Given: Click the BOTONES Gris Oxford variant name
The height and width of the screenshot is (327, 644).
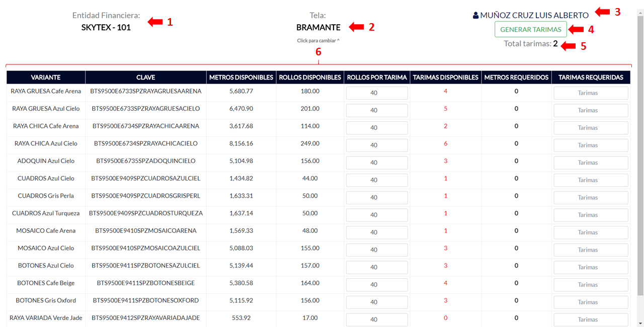Looking at the screenshot, I should pyautogui.click(x=46, y=300).
